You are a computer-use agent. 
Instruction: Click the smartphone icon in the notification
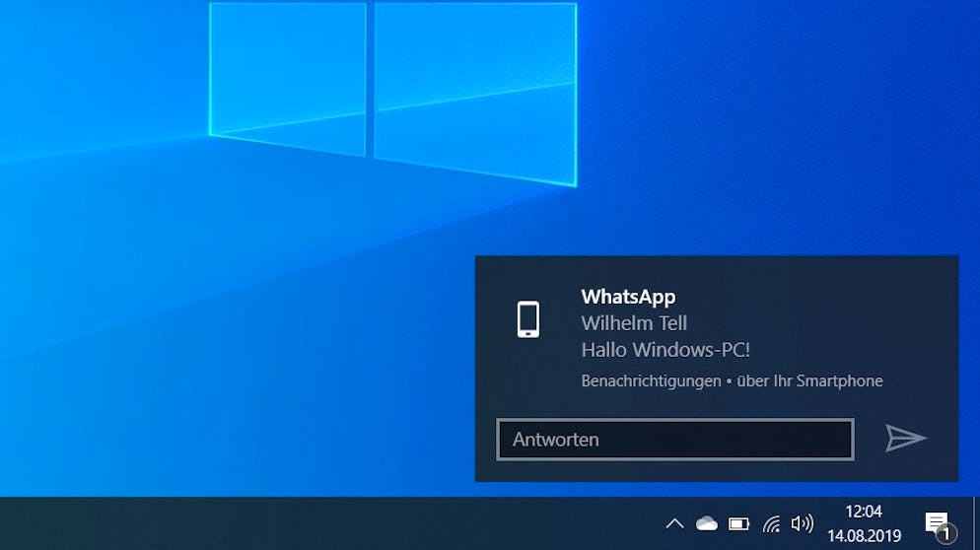[528, 319]
